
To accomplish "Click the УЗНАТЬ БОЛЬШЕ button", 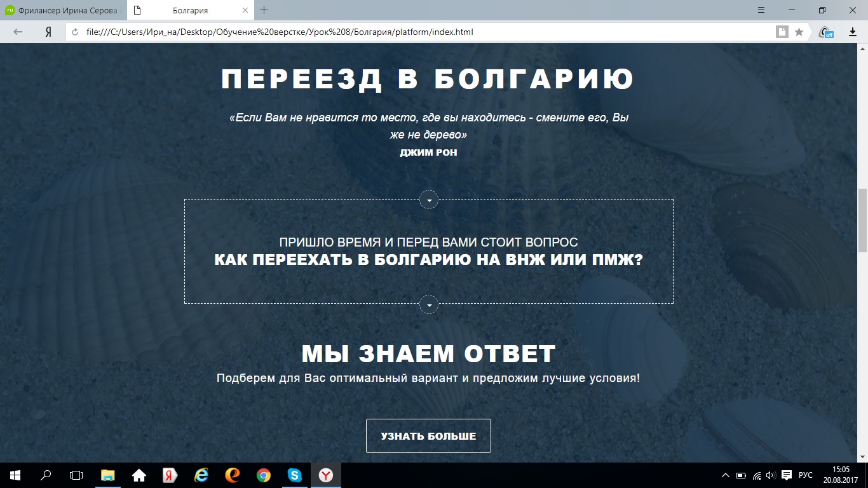I will click(x=428, y=436).
